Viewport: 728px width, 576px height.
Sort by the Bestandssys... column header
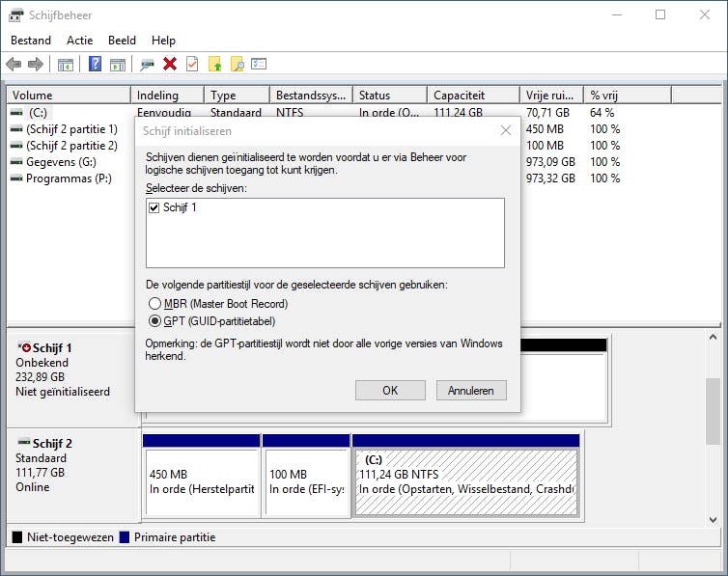312,96
